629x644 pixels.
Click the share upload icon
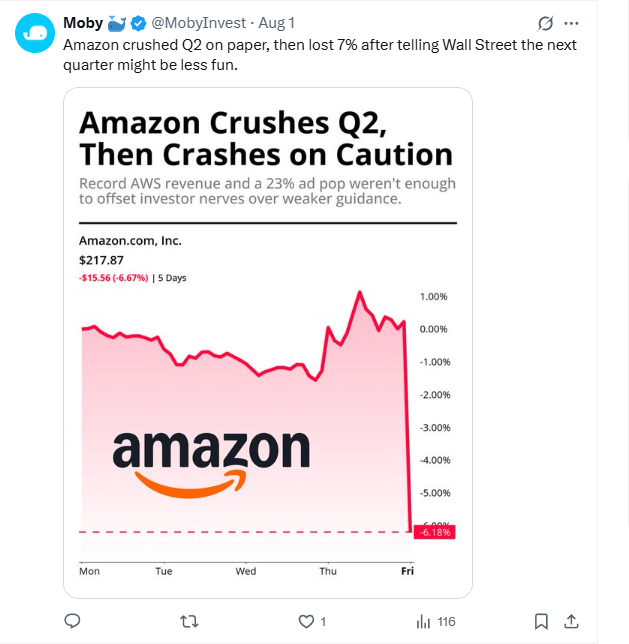[x=572, y=621]
